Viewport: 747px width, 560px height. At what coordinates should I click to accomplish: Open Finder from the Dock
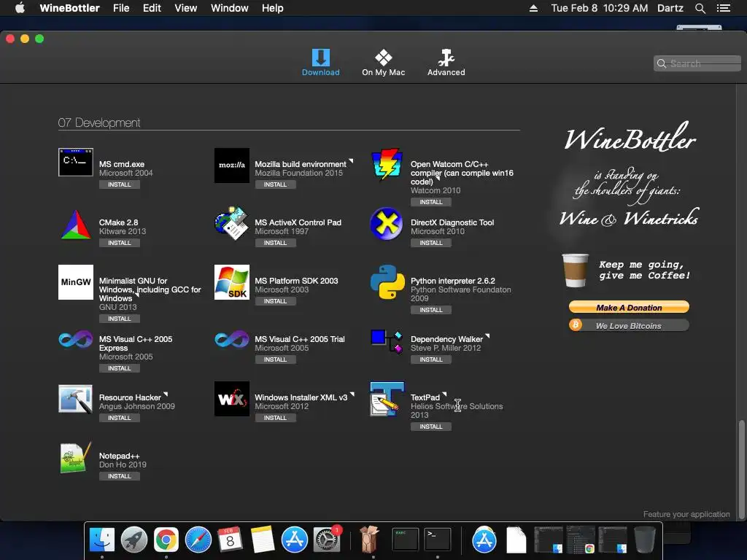click(102, 540)
